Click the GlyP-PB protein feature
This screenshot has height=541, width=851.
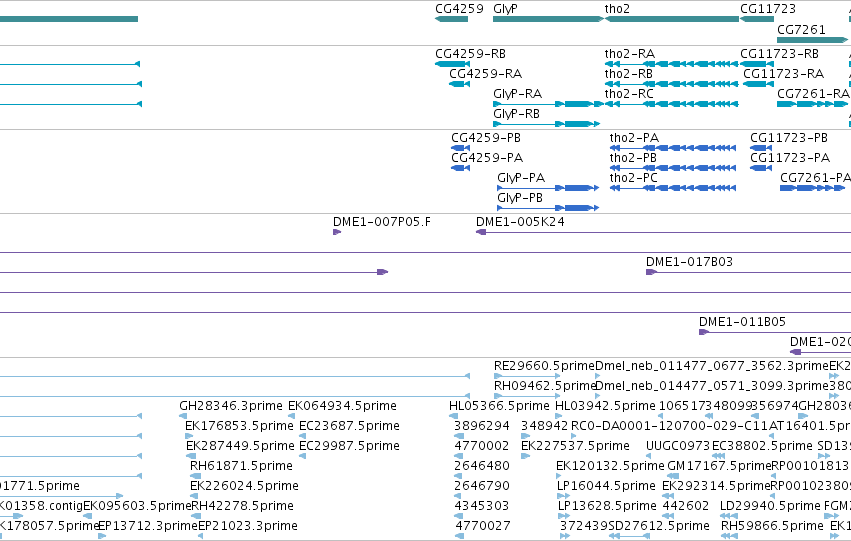pos(548,208)
